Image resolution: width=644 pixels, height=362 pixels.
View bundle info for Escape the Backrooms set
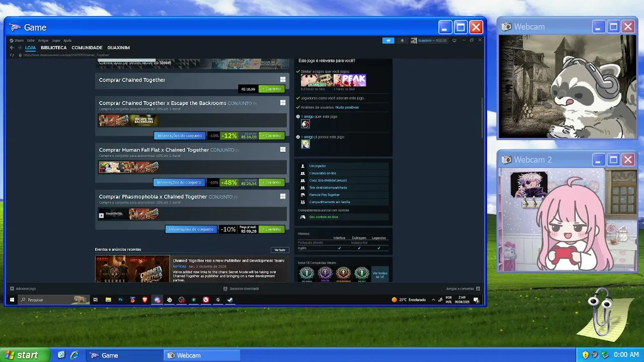coord(180,136)
